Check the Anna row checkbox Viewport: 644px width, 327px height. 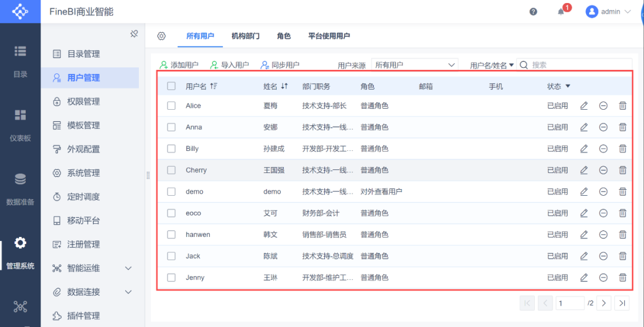[171, 127]
